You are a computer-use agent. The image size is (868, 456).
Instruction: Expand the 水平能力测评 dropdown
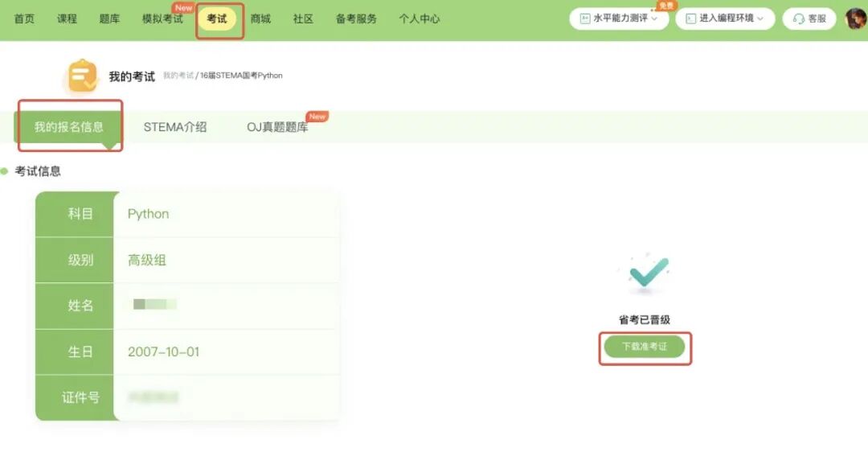coord(619,18)
